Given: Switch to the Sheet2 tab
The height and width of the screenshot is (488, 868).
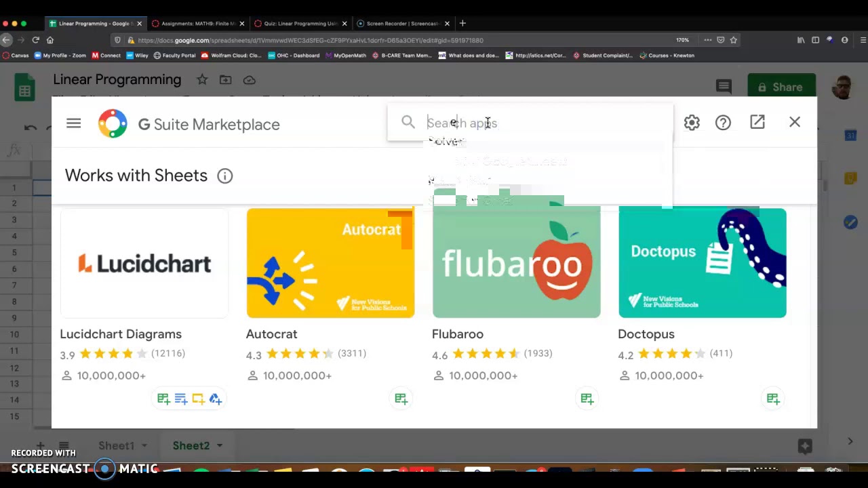Looking at the screenshot, I should point(191,445).
